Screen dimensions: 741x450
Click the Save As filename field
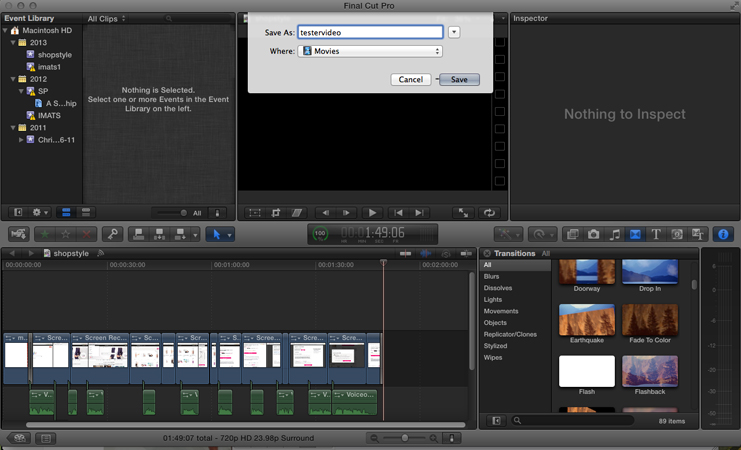pos(370,33)
